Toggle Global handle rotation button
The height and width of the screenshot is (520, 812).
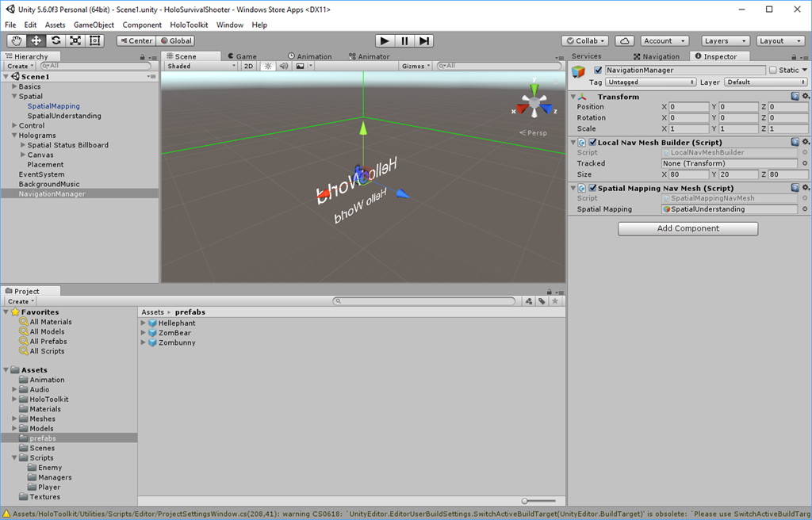175,41
